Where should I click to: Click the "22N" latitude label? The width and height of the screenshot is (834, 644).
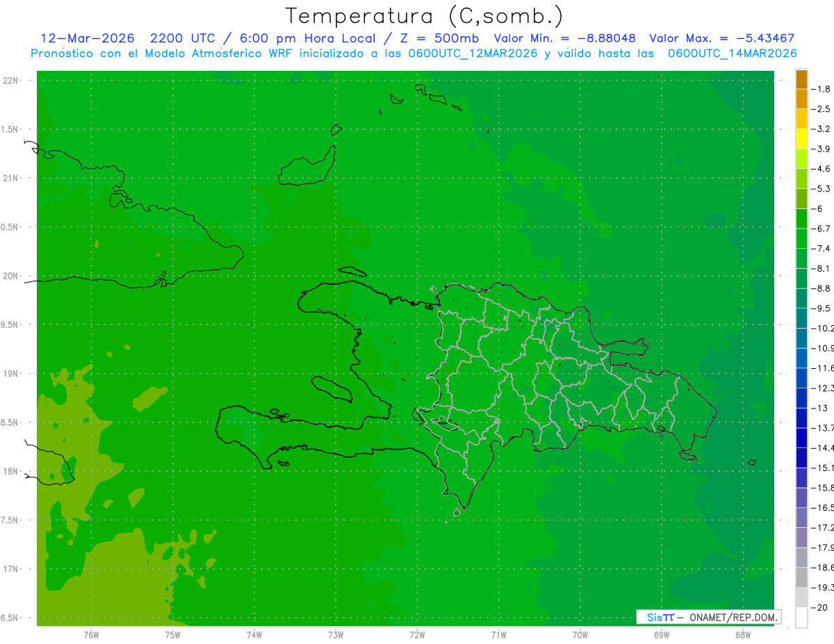point(10,81)
